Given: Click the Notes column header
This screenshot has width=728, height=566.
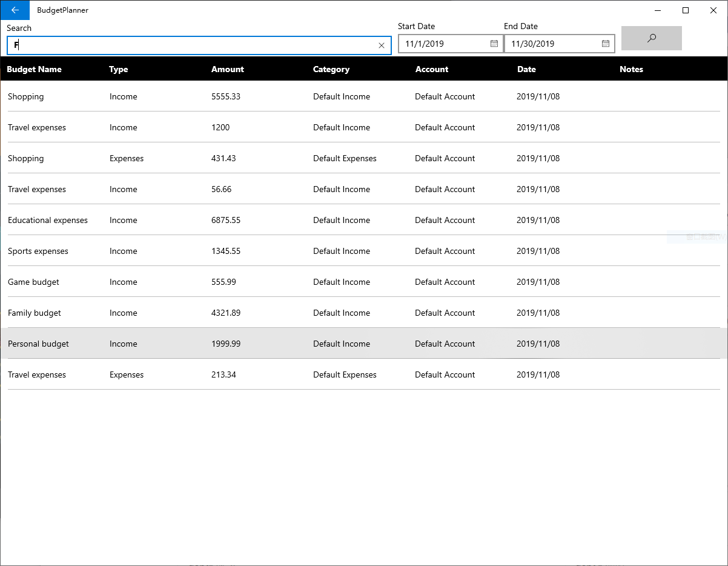Looking at the screenshot, I should (631, 69).
